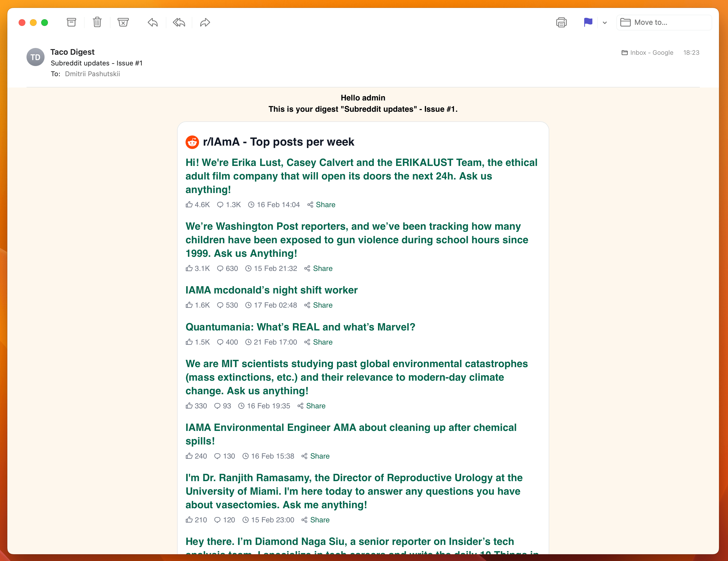Click the 210 upvote thumbs-up icon

(189, 520)
